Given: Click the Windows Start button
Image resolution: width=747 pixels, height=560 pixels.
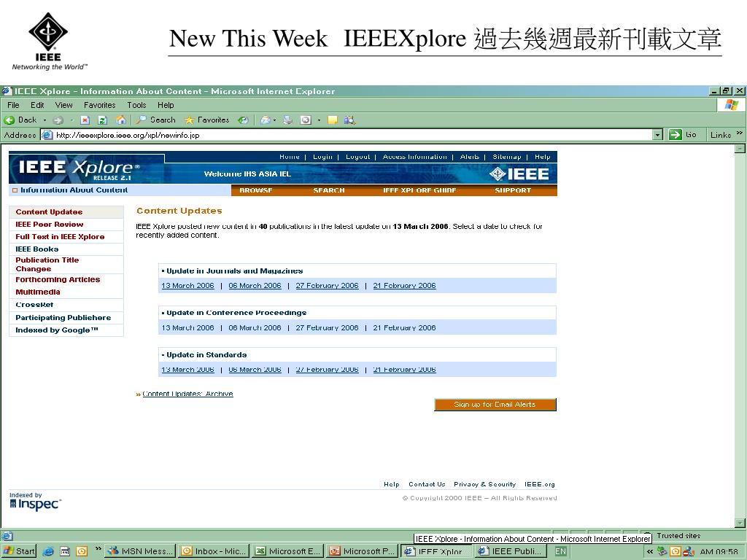Looking at the screenshot, I should (x=19, y=551).
